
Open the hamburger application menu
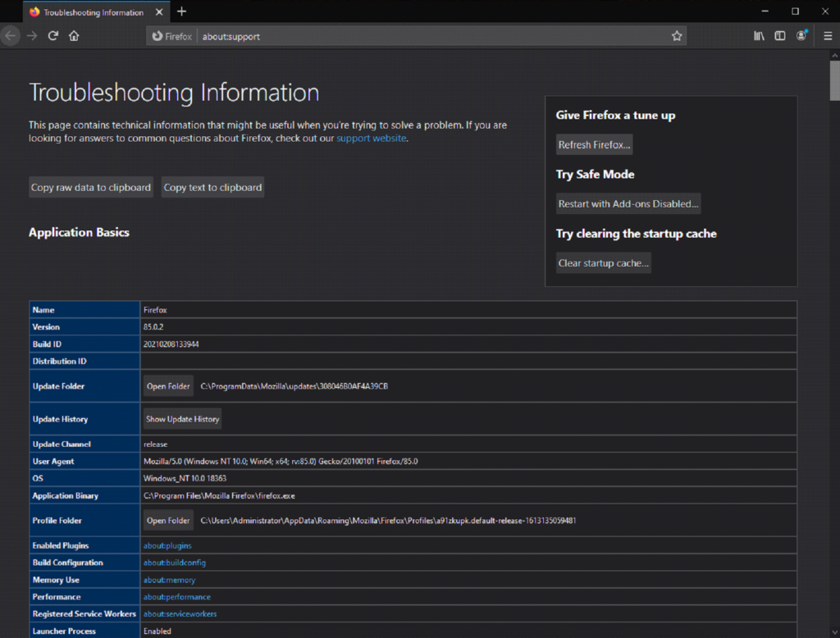(x=828, y=36)
